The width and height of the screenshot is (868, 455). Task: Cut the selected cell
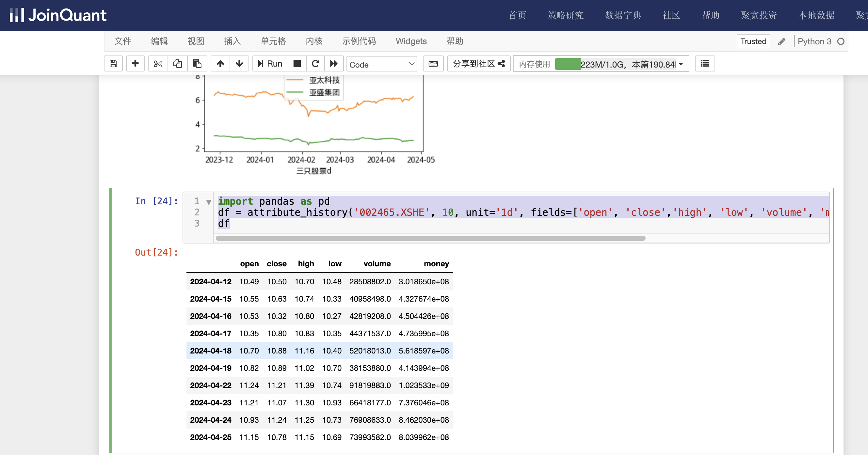click(157, 63)
